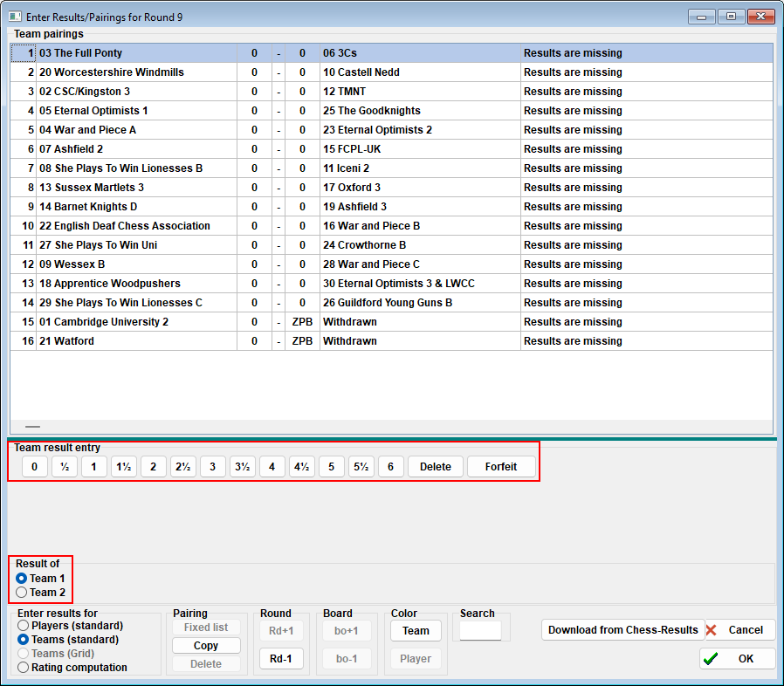This screenshot has width=784, height=686.
Task: Click the Search input field
Action: click(480, 630)
